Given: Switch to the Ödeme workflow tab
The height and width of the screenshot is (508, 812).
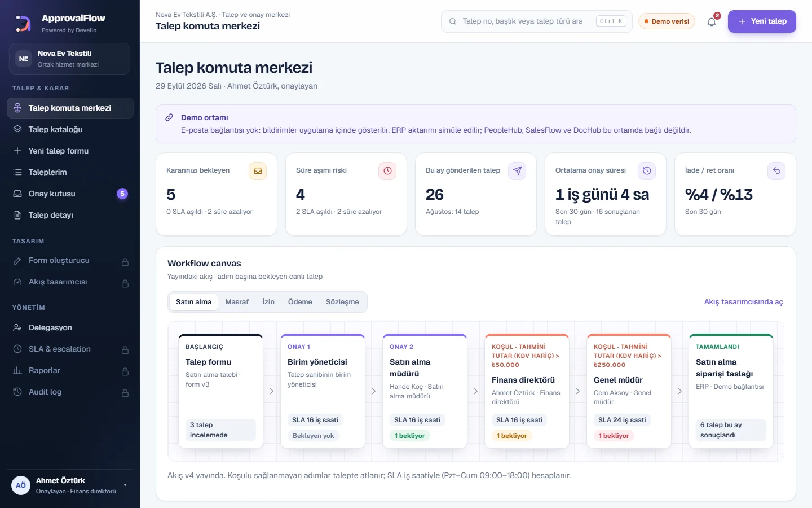Looking at the screenshot, I should tap(300, 302).
